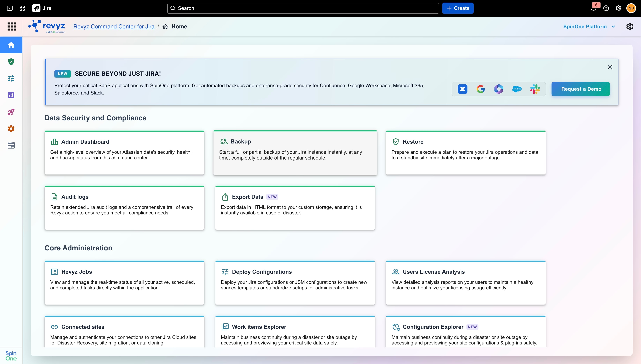641x364 pixels.
Task: Open the ND profile avatar
Action: click(x=631, y=8)
